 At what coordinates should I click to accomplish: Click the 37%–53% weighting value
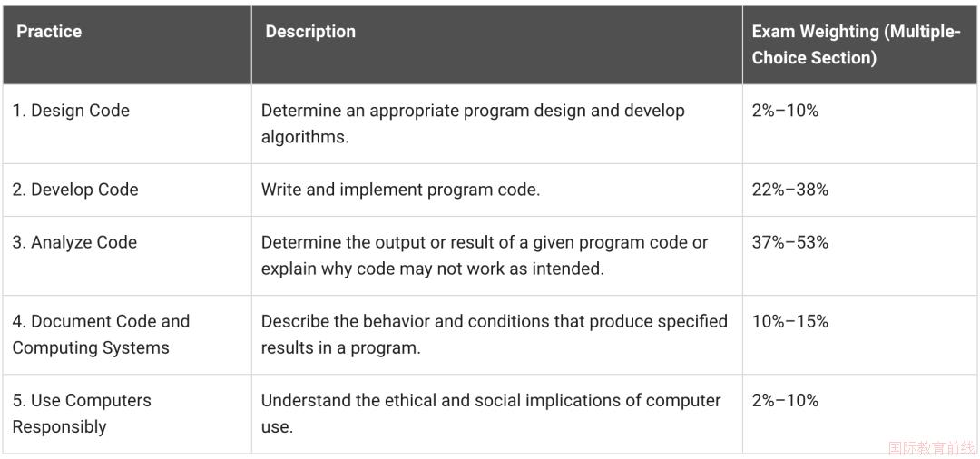click(x=790, y=242)
